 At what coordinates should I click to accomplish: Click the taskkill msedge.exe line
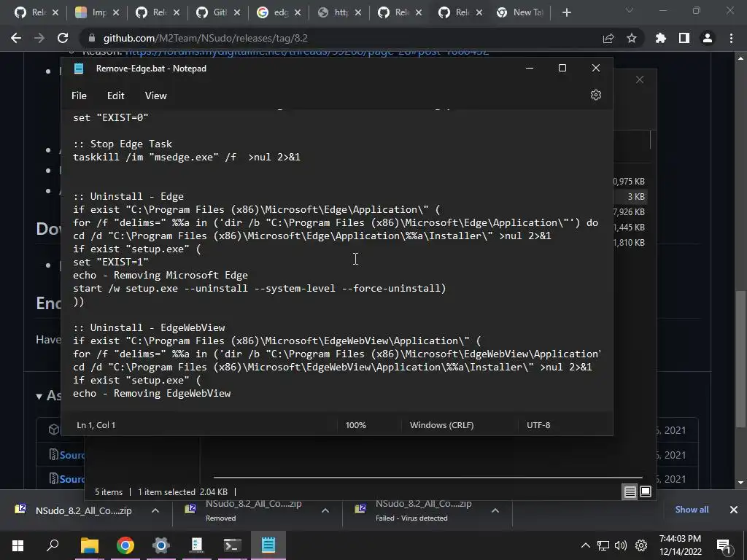187,157
